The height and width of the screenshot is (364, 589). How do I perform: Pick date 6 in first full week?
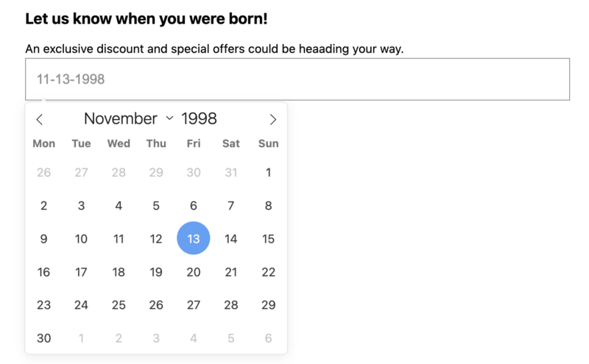194,206
